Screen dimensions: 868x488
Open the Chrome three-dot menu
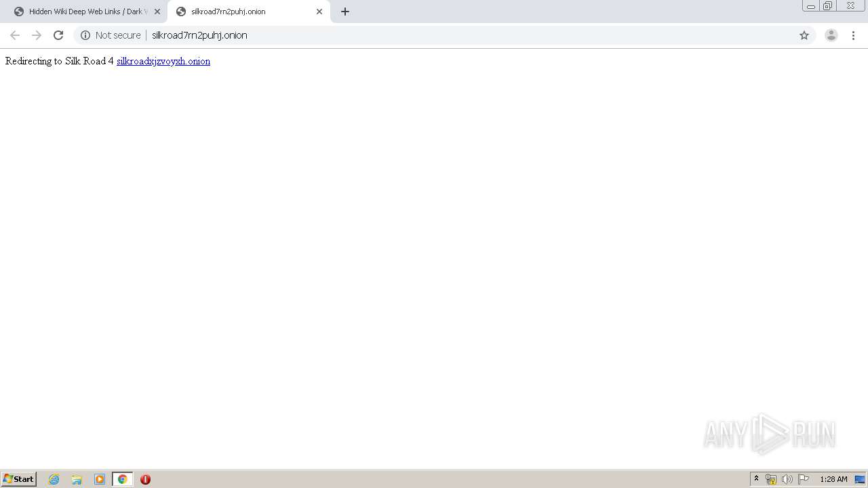(x=854, y=35)
